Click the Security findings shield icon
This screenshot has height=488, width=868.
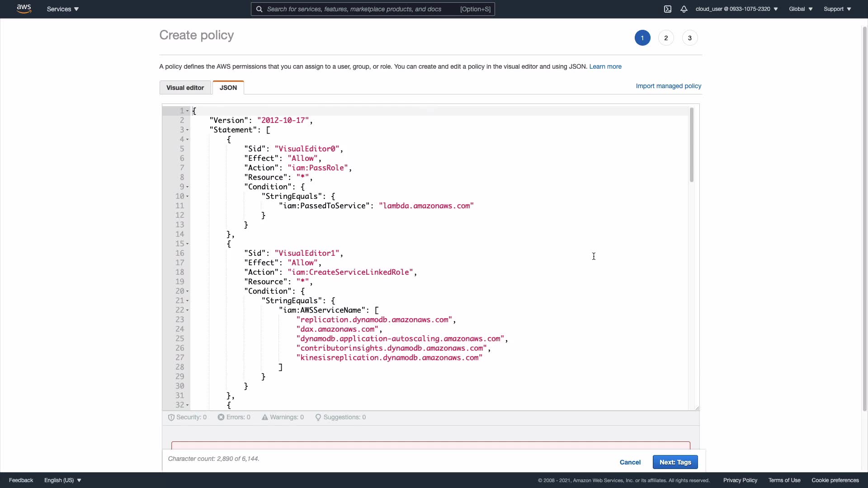pos(171,418)
